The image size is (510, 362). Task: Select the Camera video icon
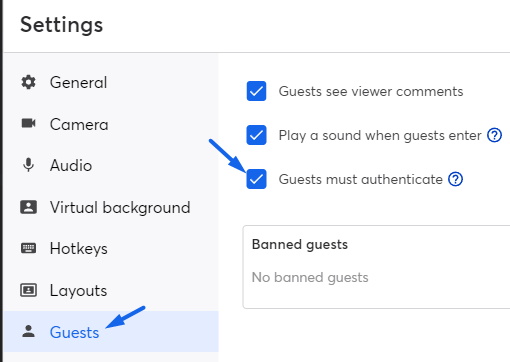tap(28, 123)
